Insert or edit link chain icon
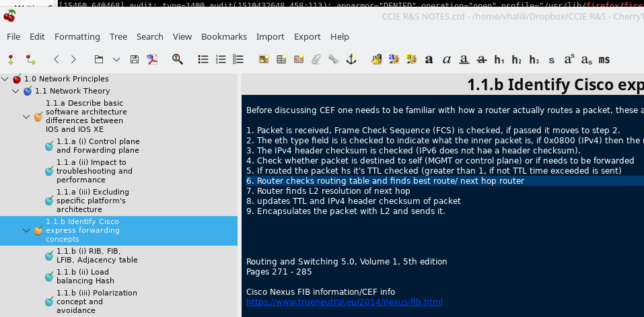Screen dimensions: 644x317 (334, 59)
